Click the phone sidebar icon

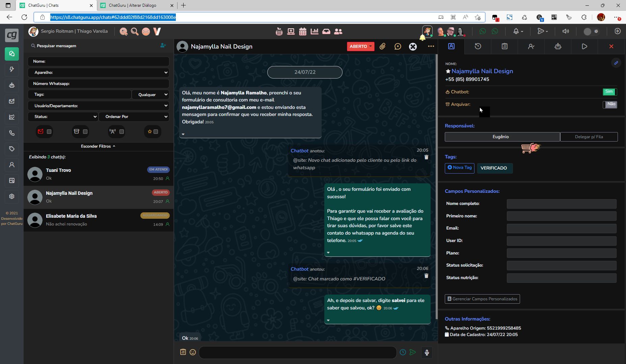[12, 133]
